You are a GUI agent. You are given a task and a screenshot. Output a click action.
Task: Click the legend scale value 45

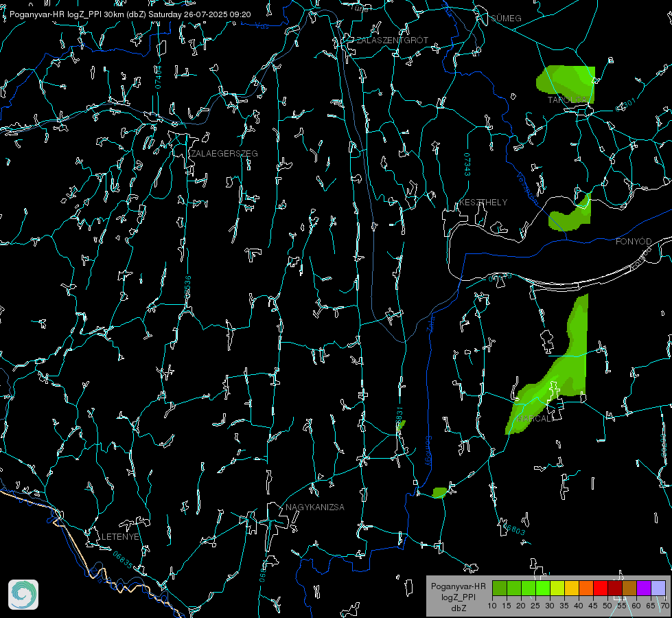593,606
